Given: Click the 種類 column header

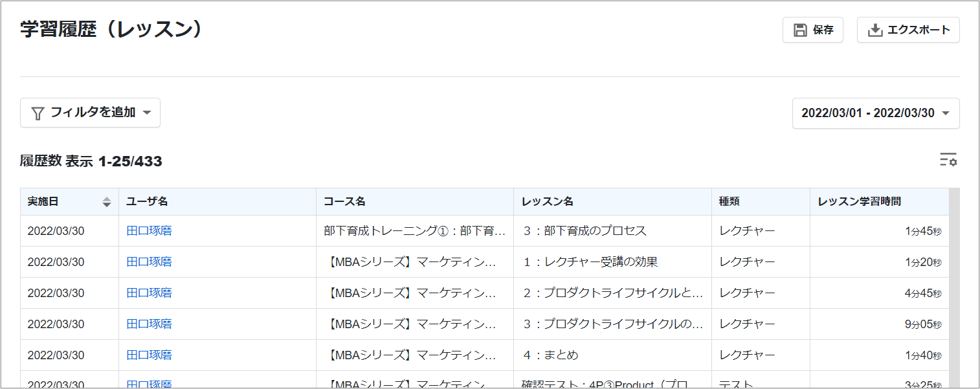Looking at the screenshot, I should pos(761,202).
